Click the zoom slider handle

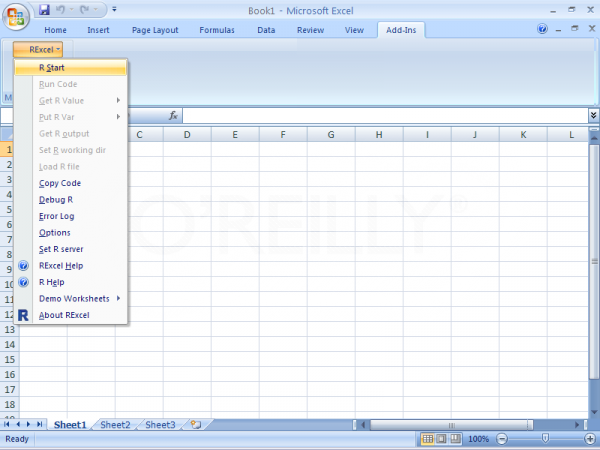pyautogui.click(x=545, y=439)
